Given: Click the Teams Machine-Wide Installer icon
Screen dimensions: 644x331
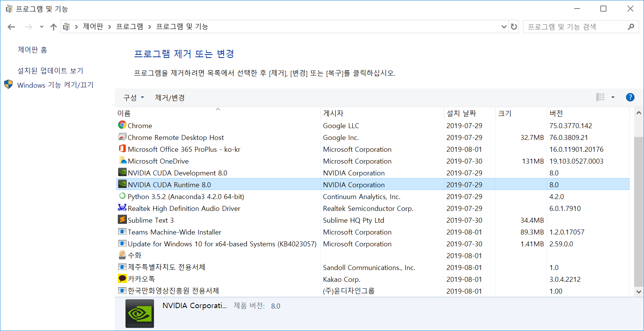Looking at the screenshot, I should [x=122, y=231].
